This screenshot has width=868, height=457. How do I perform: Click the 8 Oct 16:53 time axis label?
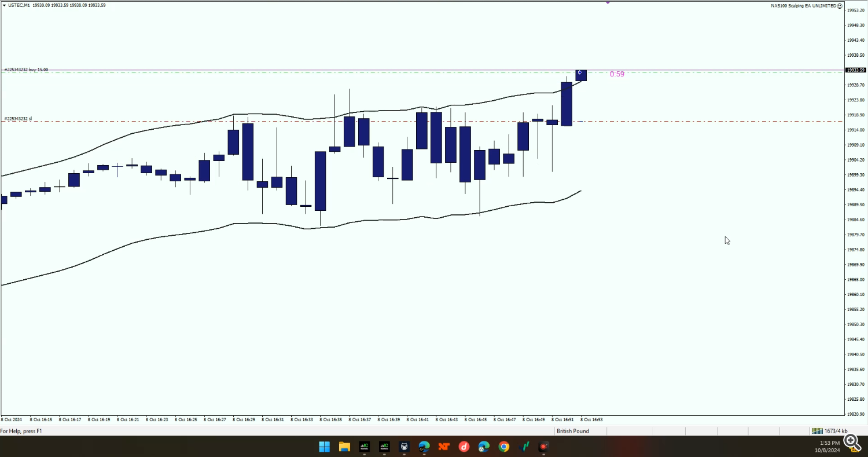[x=591, y=419]
